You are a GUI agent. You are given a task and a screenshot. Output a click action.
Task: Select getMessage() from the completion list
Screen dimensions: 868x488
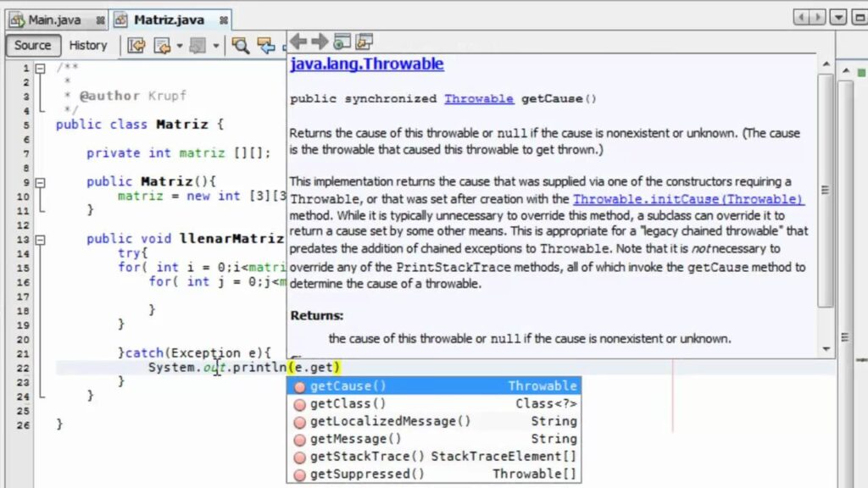(355, 439)
